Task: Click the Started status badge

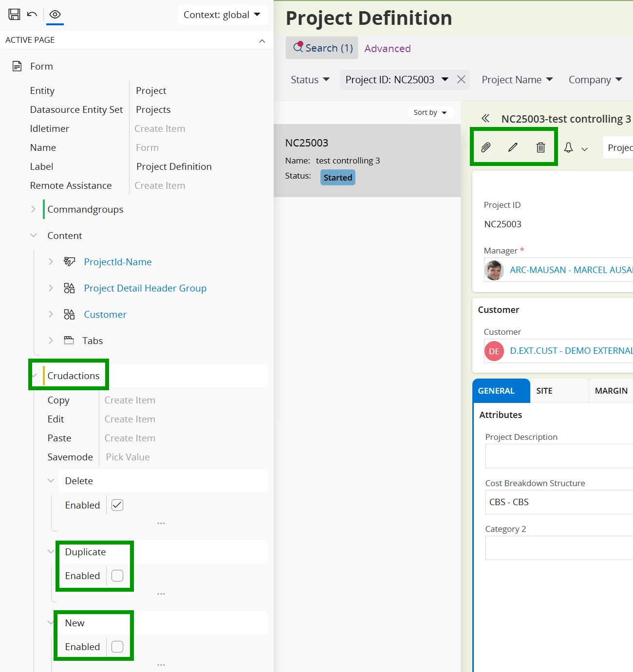Action: pyautogui.click(x=338, y=178)
